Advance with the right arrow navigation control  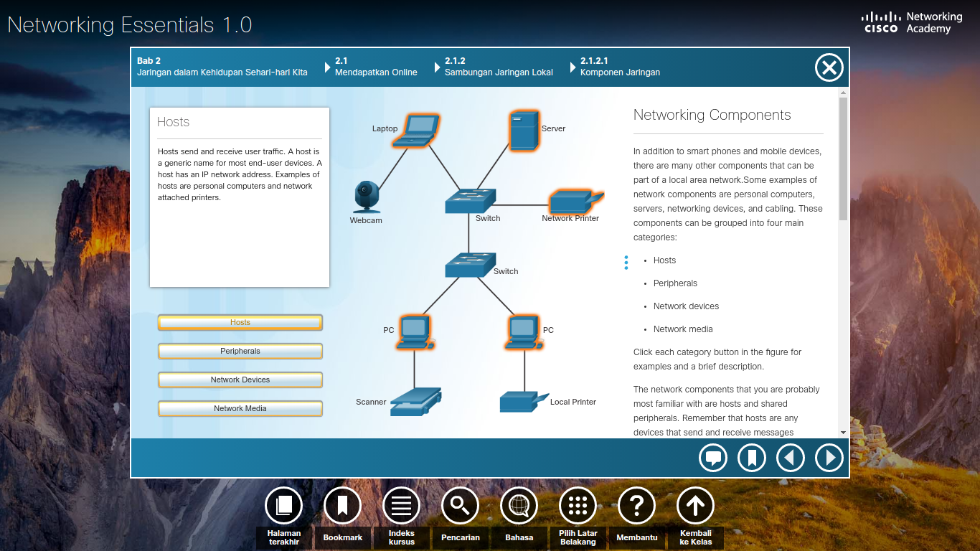[x=829, y=457]
